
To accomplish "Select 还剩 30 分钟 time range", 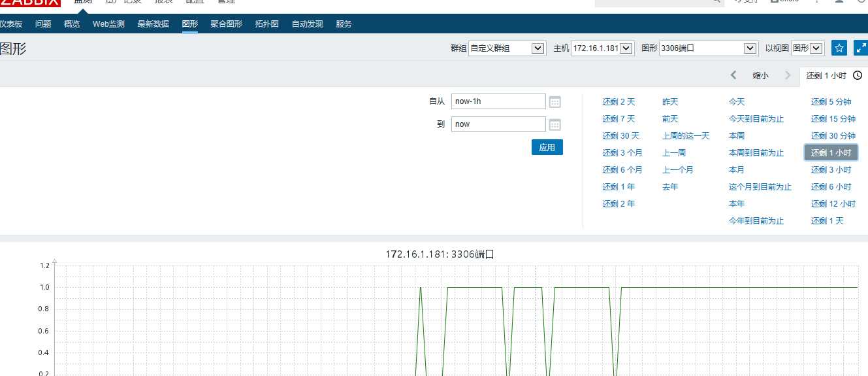I will tap(833, 136).
